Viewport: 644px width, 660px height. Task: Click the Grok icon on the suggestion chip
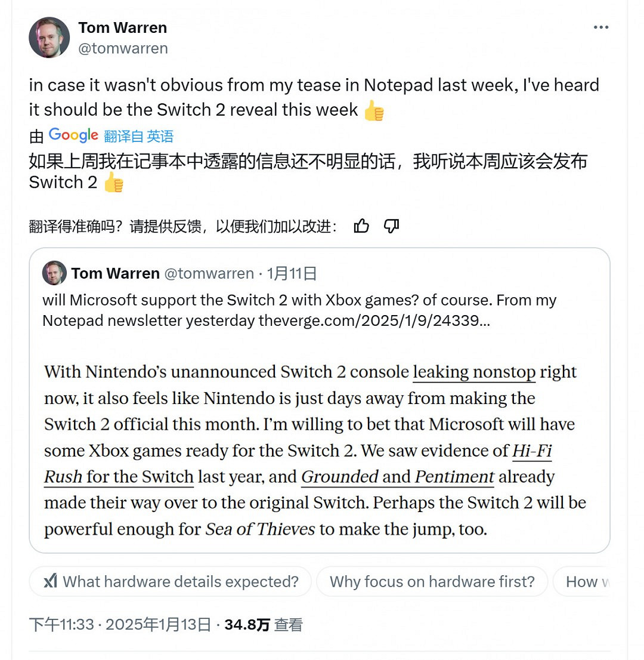pos(51,581)
